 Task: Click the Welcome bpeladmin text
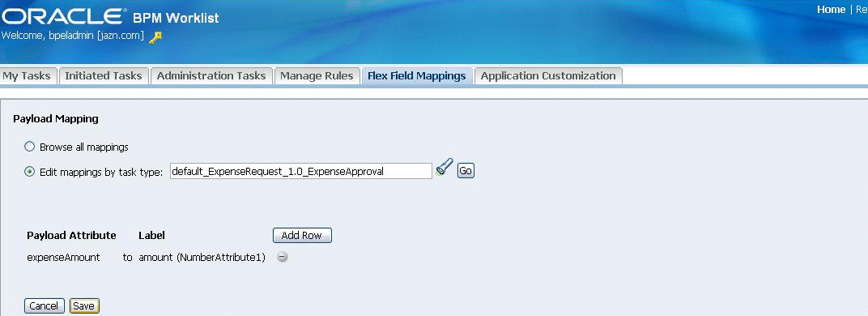(73, 36)
